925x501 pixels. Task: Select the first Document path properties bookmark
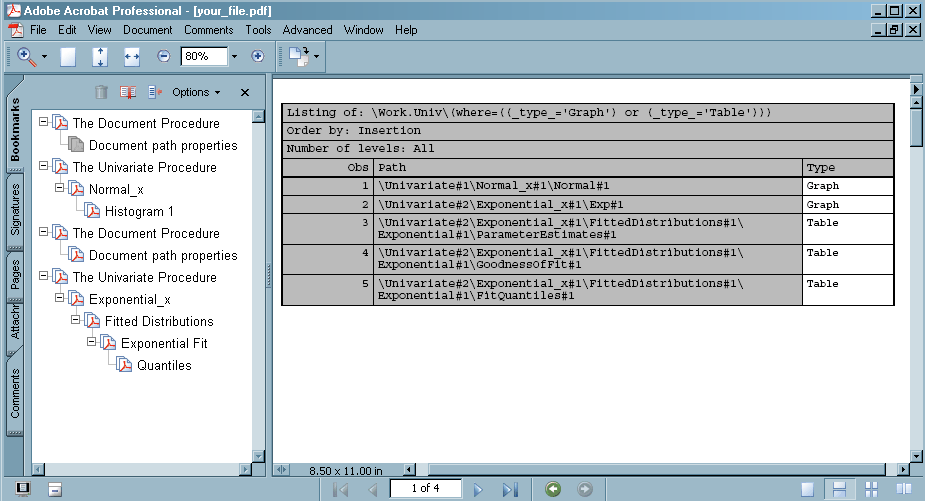click(x=163, y=146)
